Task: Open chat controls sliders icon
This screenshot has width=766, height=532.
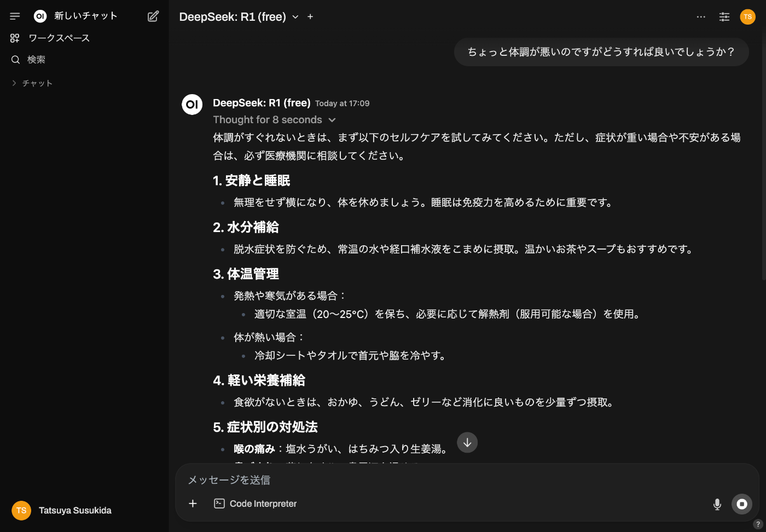Action: click(724, 17)
